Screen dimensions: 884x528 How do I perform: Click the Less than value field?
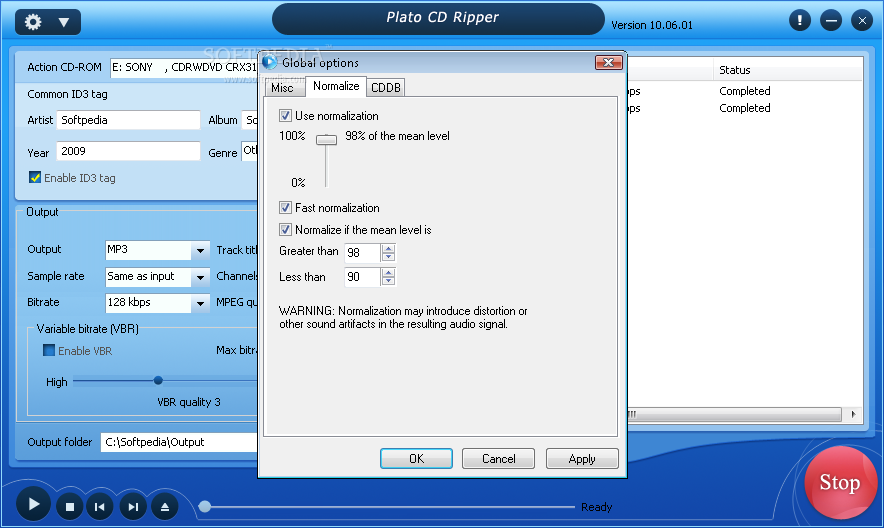[x=363, y=277]
